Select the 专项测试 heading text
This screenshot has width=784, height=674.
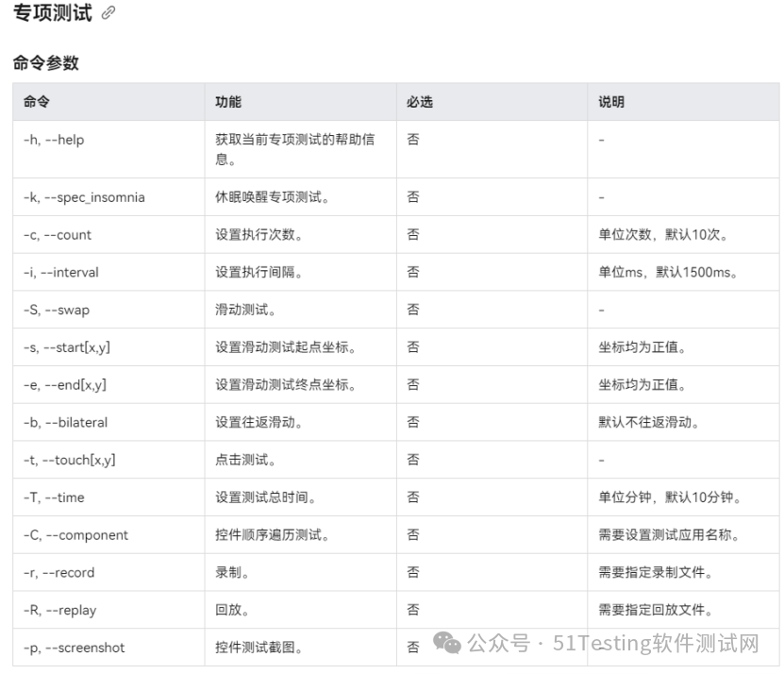pyautogui.click(x=53, y=12)
